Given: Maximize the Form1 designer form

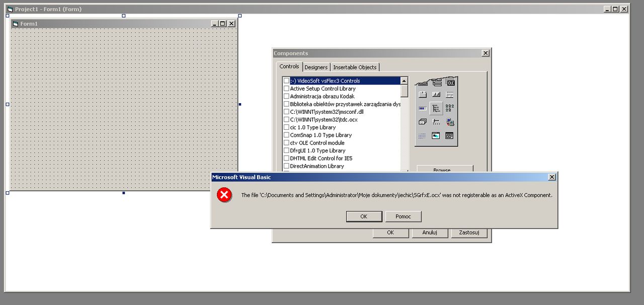Looking at the screenshot, I should 223,24.
